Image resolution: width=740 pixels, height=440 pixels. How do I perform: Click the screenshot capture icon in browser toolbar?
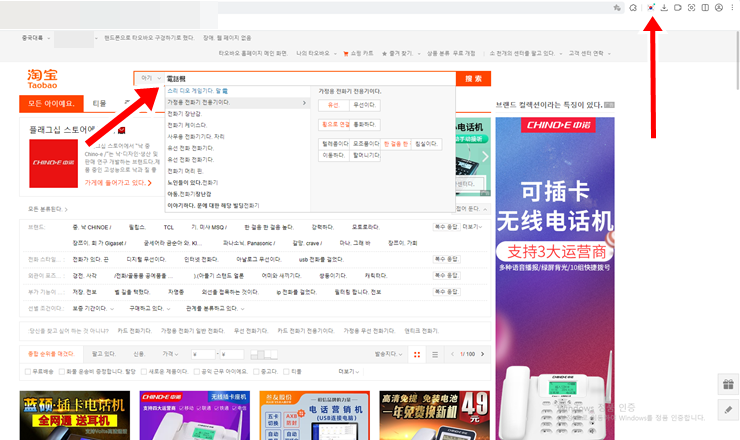(x=691, y=8)
